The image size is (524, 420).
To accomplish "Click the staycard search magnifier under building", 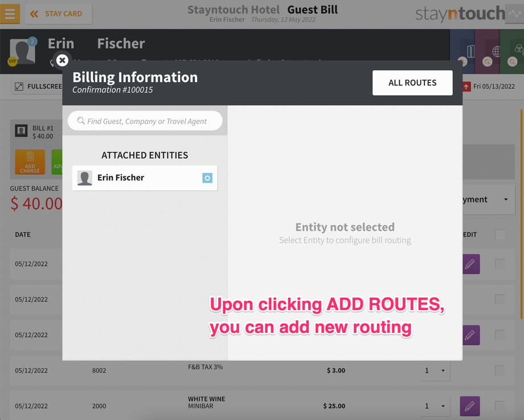I will tap(462, 62).
